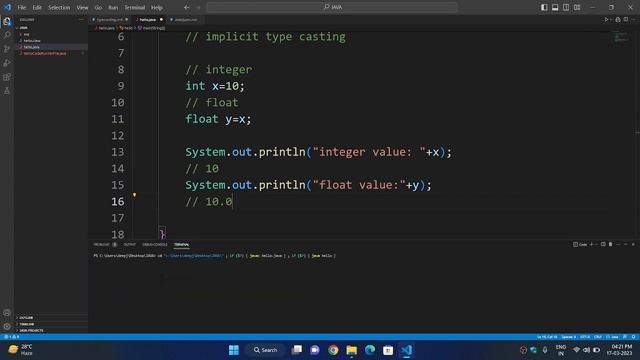This screenshot has width=640, height=360.
Task: Open Microsoft Edge from taskbar
Action: (370, 350)
